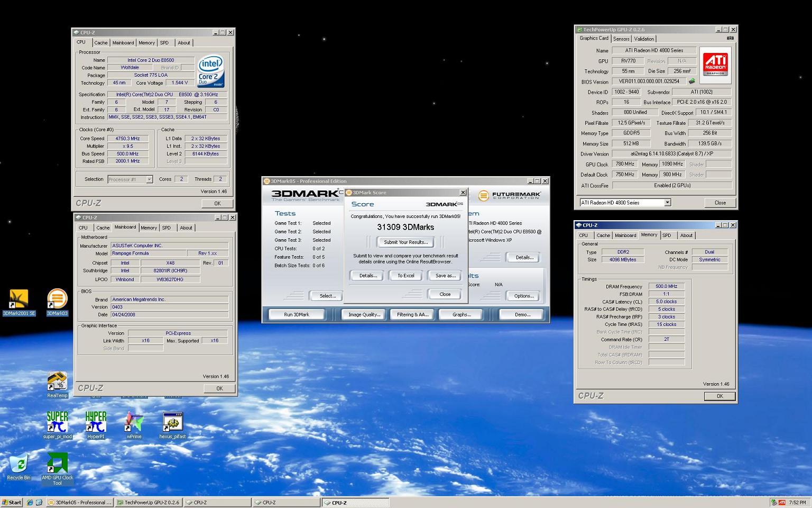Click the Memory Size 4096 MBytes field
Screen dimensions: 812x508
click(623, 260)
